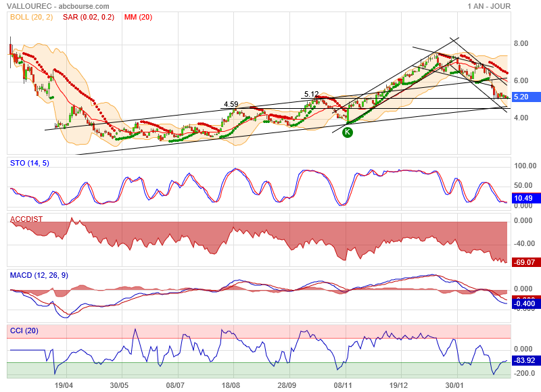Click the 1 AN - JOUR period label
The width and height of the screenshot is (541, 392).
(x=489, y=6)
